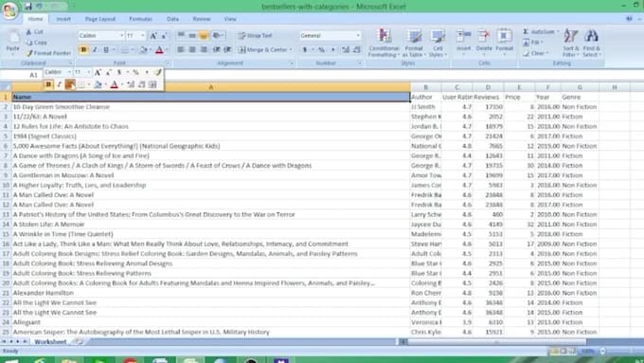644x363 pixels.
Task: Increase font size in ribbon
Action: (153, 36)
